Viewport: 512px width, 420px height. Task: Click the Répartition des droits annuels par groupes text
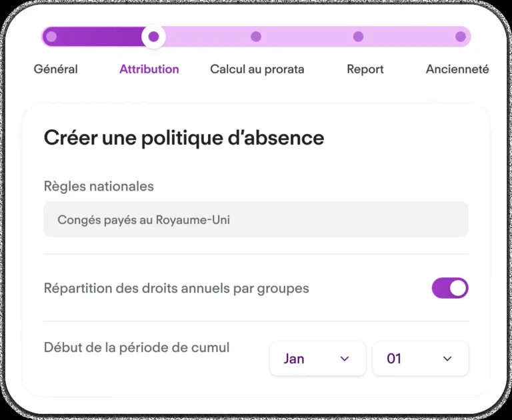(x=176, y=288)
